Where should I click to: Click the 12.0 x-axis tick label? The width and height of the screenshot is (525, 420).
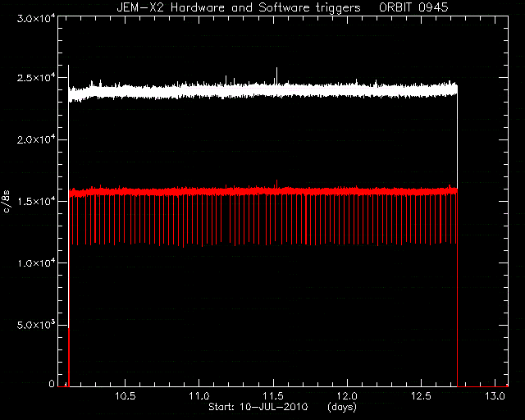(x=347, y=396)
